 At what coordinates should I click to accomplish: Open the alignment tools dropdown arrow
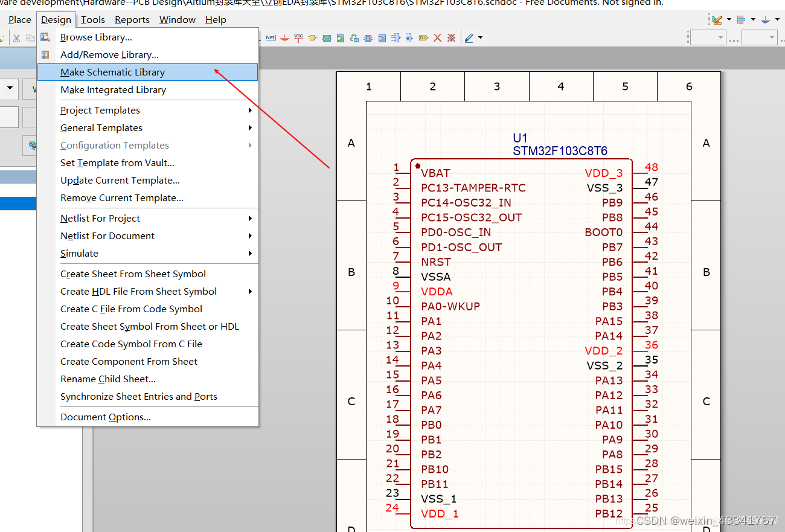pyautogui.click(x=753, y=19)
